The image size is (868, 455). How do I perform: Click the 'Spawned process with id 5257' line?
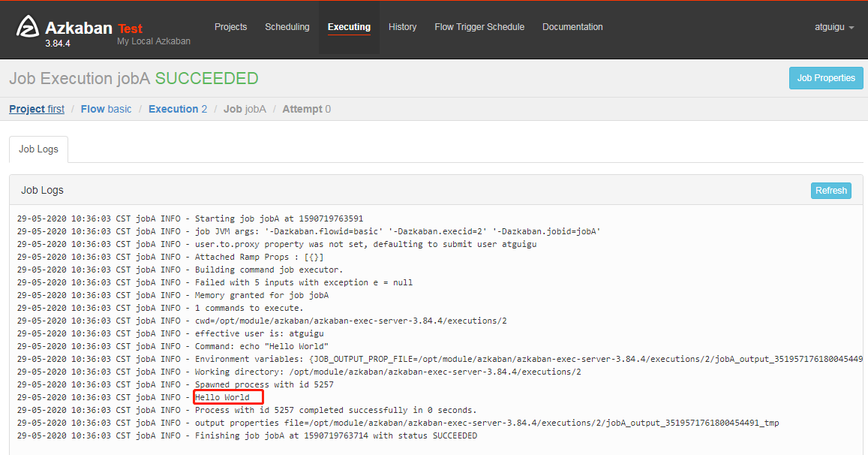coord(175,384)
